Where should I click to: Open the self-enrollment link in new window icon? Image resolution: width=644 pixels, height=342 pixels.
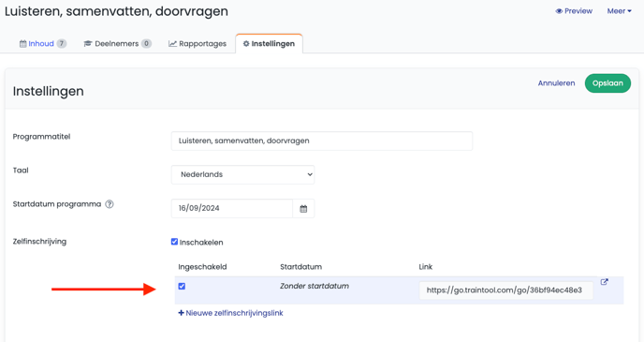[604, 282]
